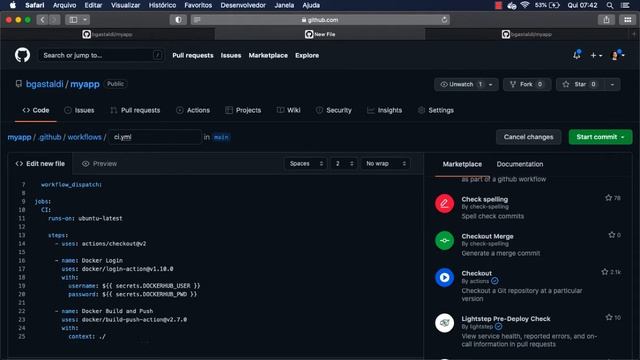Screen dimensions: 640x360
Task: Go forward with Safari forward arrow
Action: coord(54,20)
